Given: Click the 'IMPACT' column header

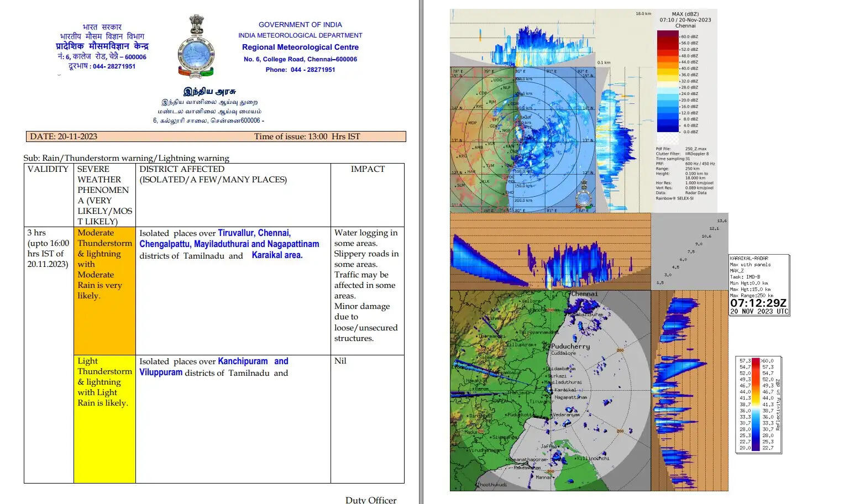Looking at the screenshot, I should 368,169.
